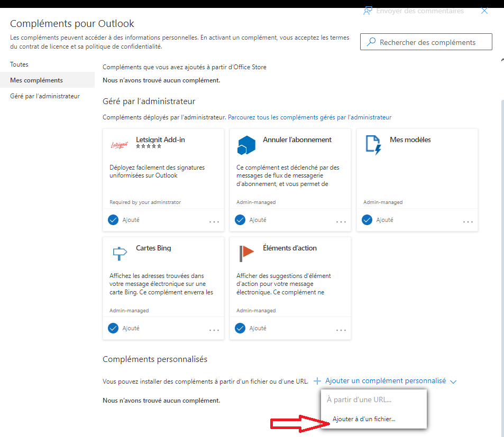This screenshot has height=437, width=504.
Task: Click the Cartes Bing signpost icon
Action: coord(120,253)
